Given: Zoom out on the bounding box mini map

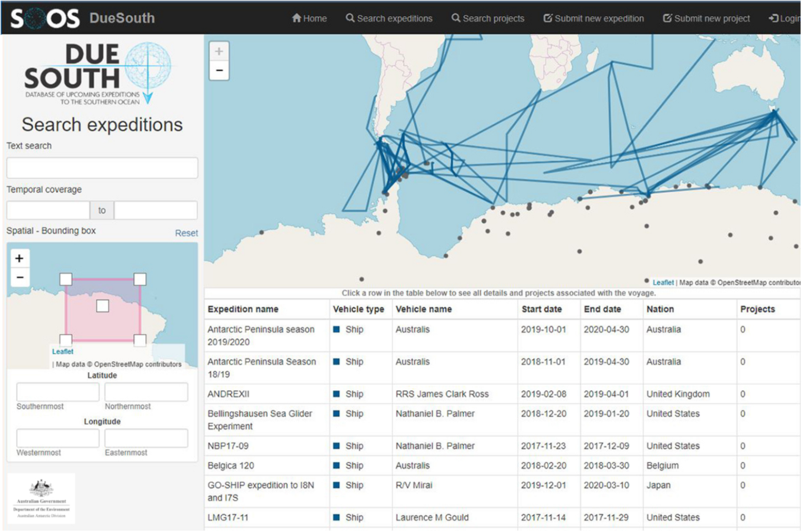Looking at the screenshot, I should 19,277.
